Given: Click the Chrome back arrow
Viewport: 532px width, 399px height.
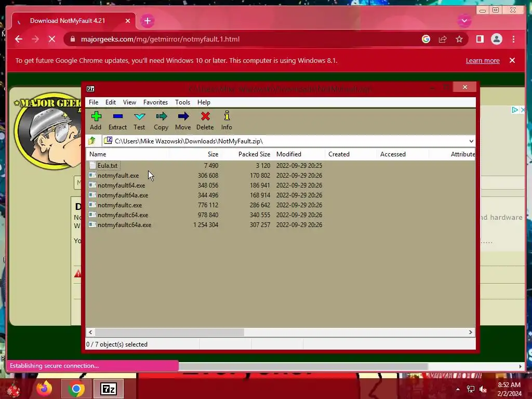Looking at the screenshot, I should click(x=19, y=39).
